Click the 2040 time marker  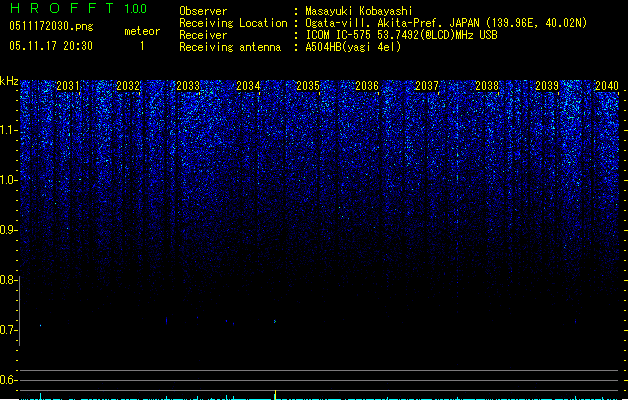point(607,86)
